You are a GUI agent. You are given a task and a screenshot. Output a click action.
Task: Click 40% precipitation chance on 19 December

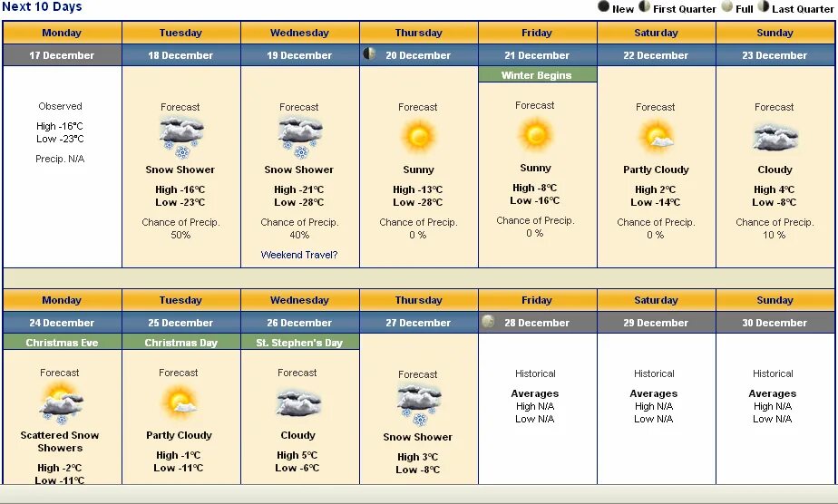click(x=299, y=235)
